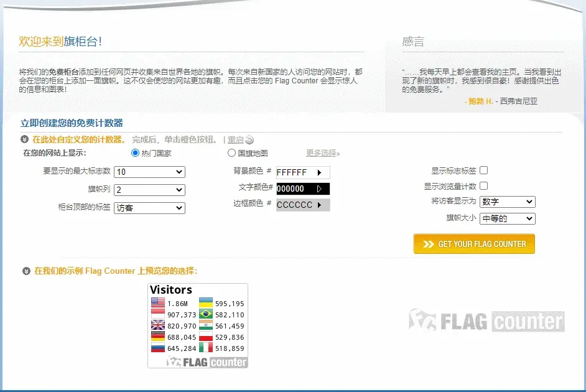This screenshot has width=586, height=392.
Task: Select the 热门国家 radio button
Action: [x=135, y=153]
